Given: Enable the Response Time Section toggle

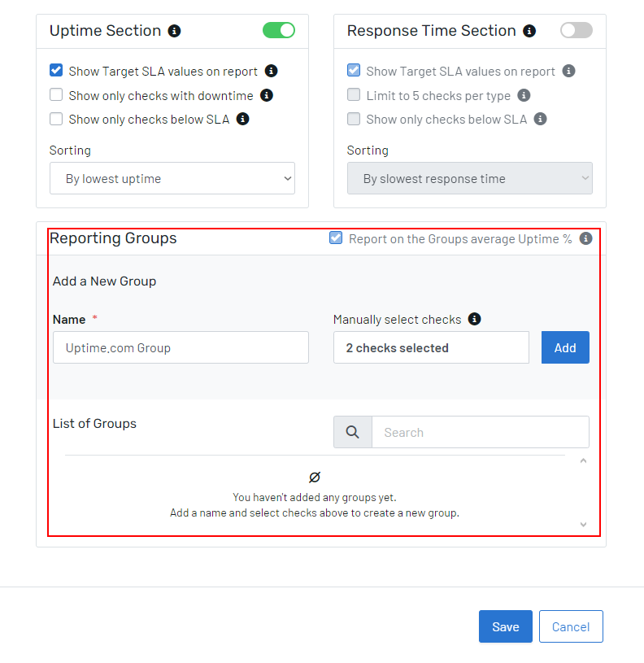Looking at the screenshot, I should click(576, 30).
